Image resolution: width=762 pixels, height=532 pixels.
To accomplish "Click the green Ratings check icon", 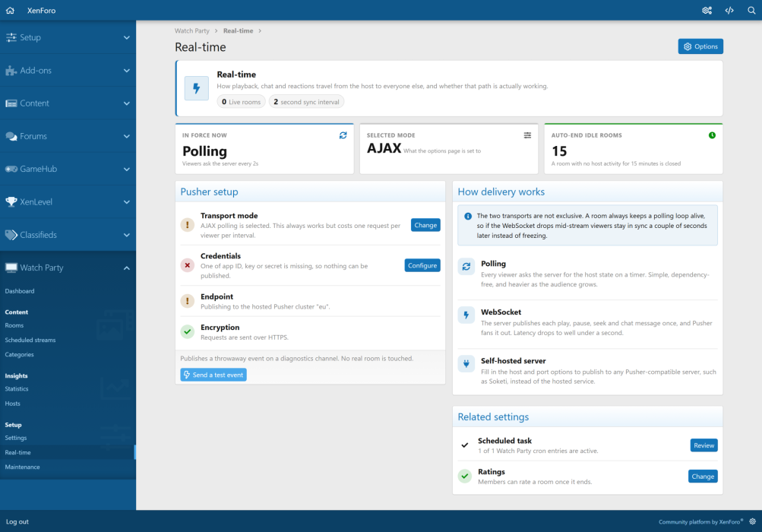I will pos(465,476).
